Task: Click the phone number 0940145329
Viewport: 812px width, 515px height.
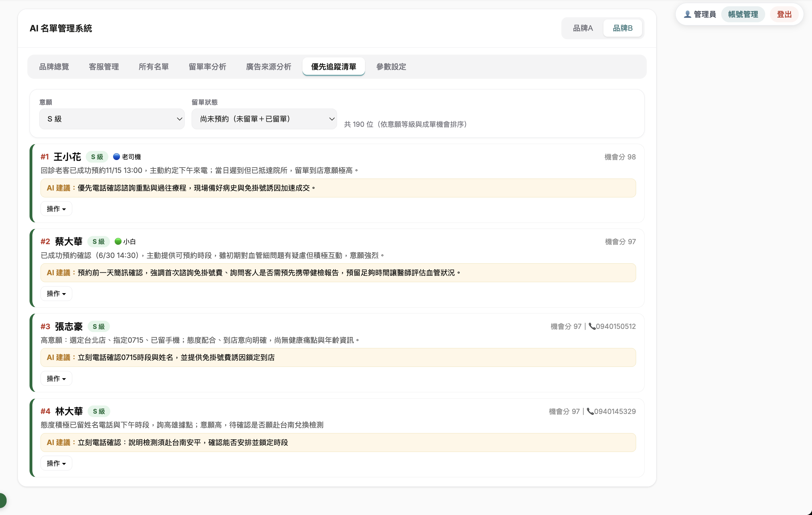Action: coord(615,411)
